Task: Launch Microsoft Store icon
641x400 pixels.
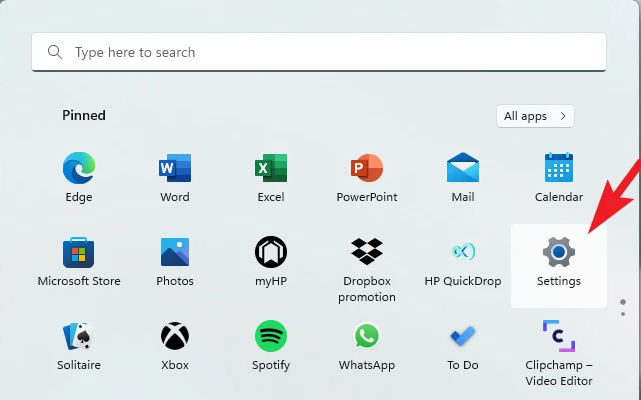Action: point(79,252)
